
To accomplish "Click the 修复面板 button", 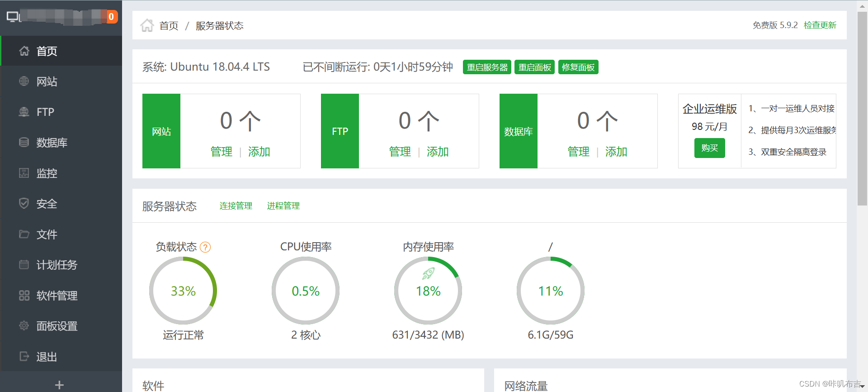I will (x=578, y=67).
